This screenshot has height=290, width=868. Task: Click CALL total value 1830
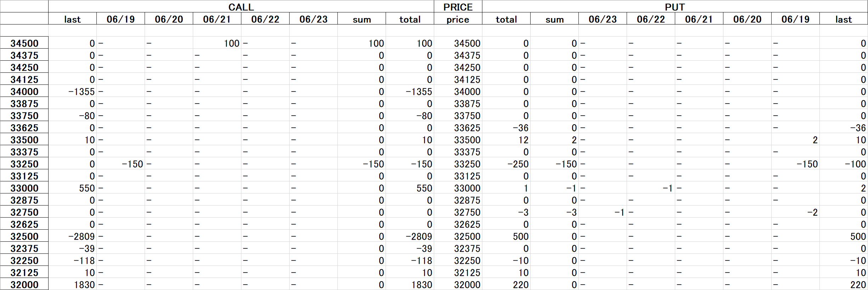(410, 285)
